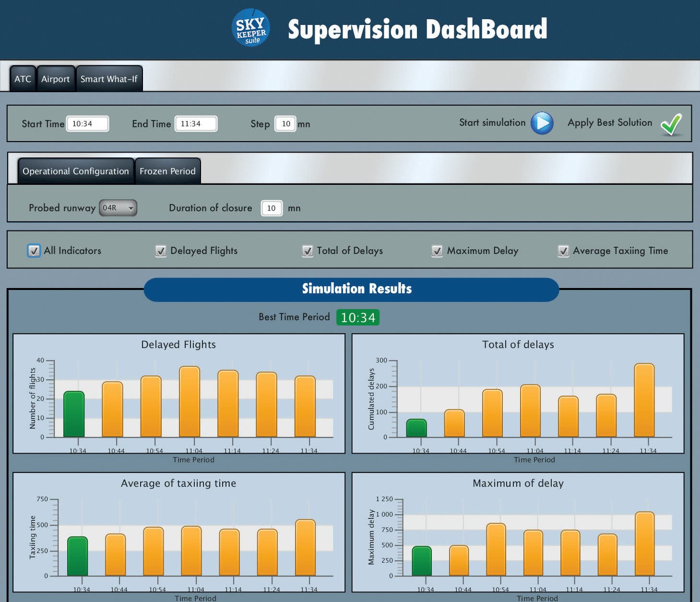Switch to the Frozen Period tab

pos(167,170)
